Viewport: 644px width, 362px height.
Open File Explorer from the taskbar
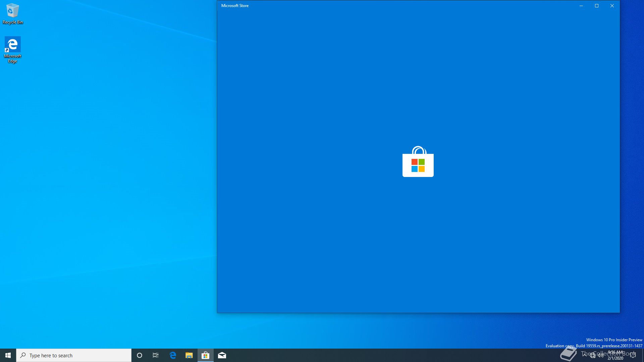189,355
